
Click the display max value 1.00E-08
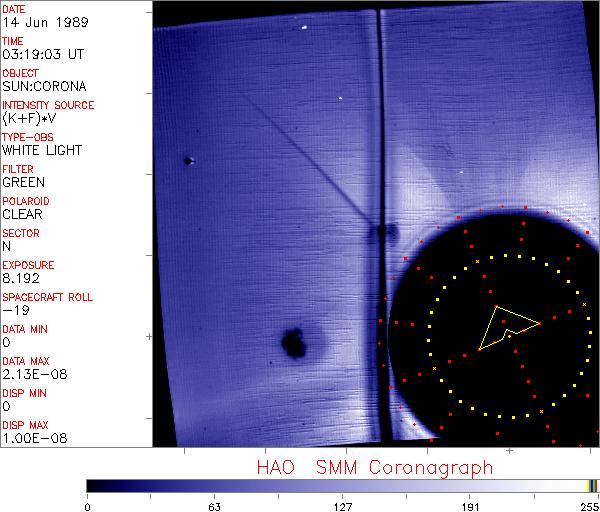pos(30,438)
